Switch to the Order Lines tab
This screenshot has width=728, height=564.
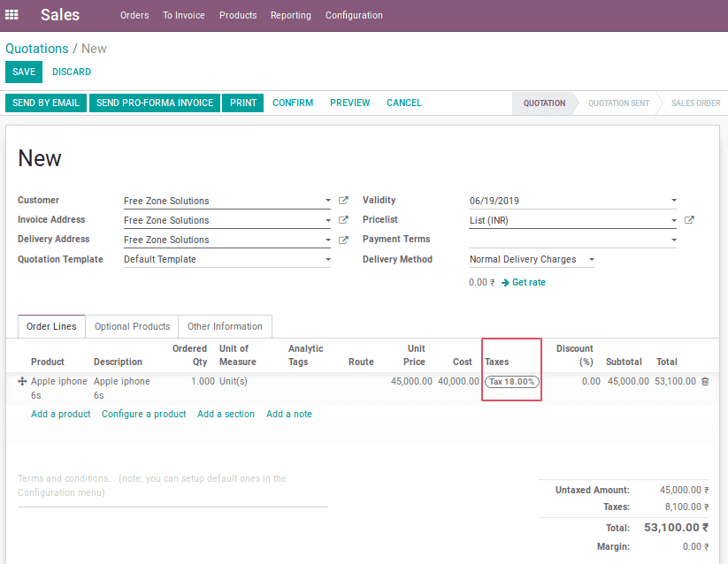51,326
